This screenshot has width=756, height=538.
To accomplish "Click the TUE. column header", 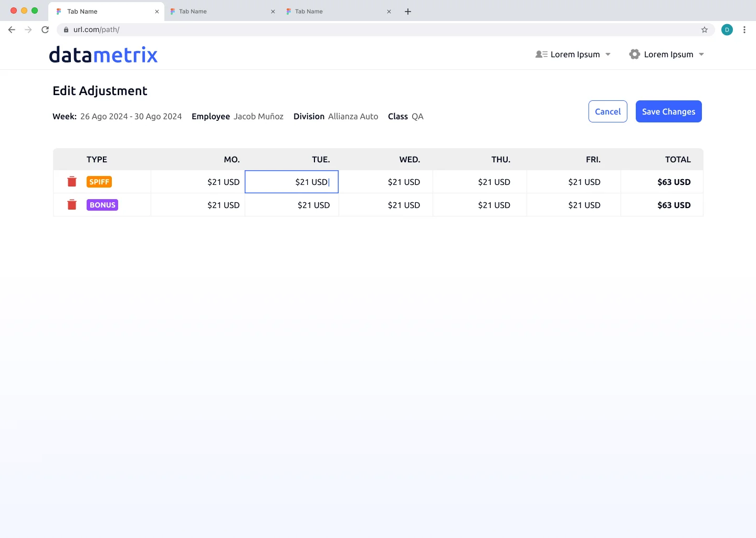I will (321, 160).
